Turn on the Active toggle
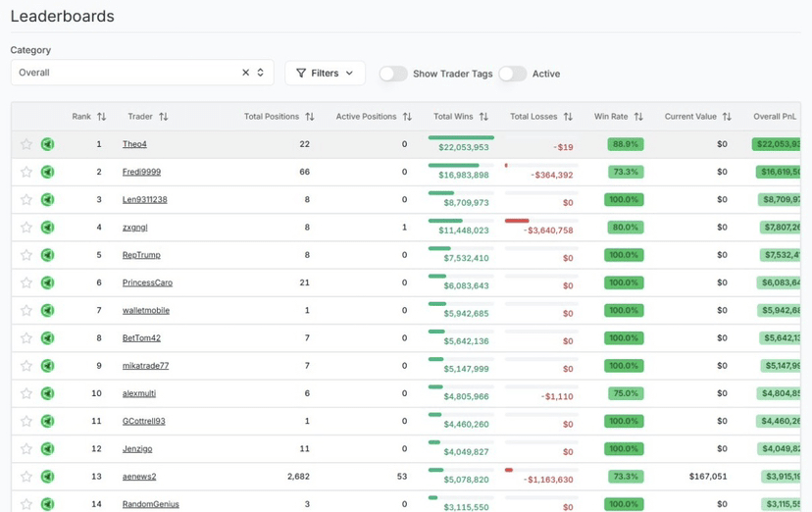The height and width of the screenshot is (512, 812). (512, 74)
